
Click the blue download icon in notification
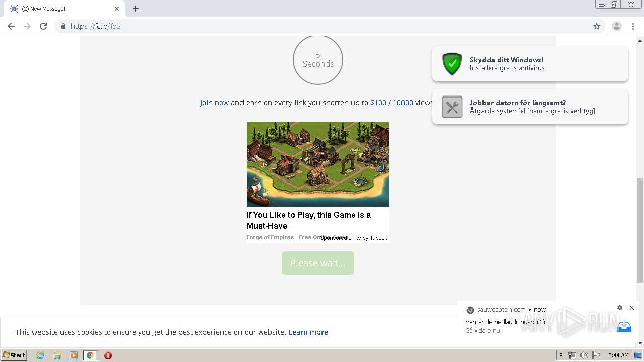624,326
